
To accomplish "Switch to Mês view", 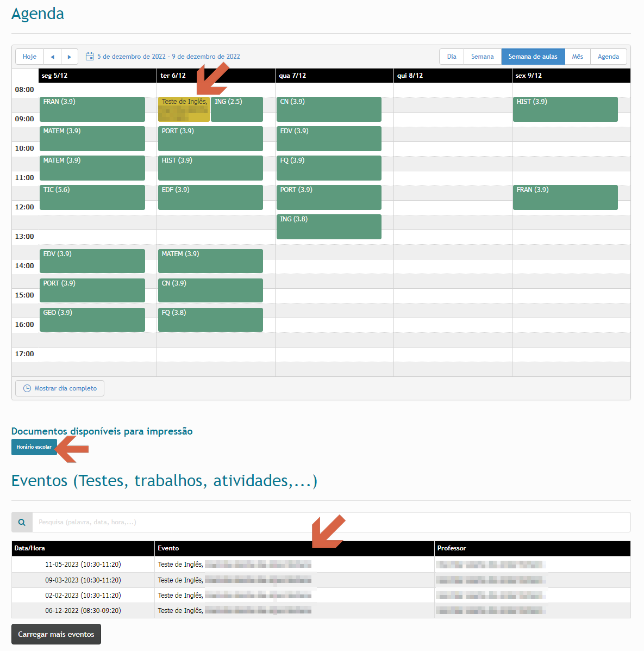I will click(x=577, y=57).
